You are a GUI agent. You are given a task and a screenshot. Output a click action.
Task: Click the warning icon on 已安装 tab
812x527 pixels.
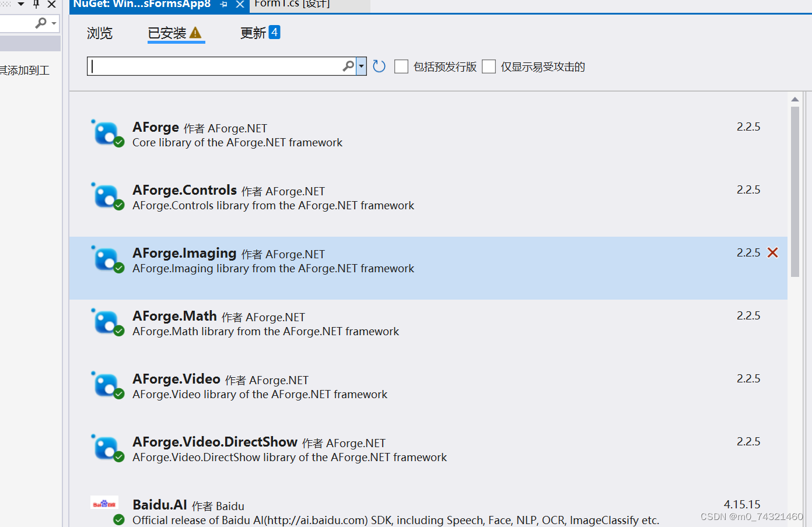195,33
